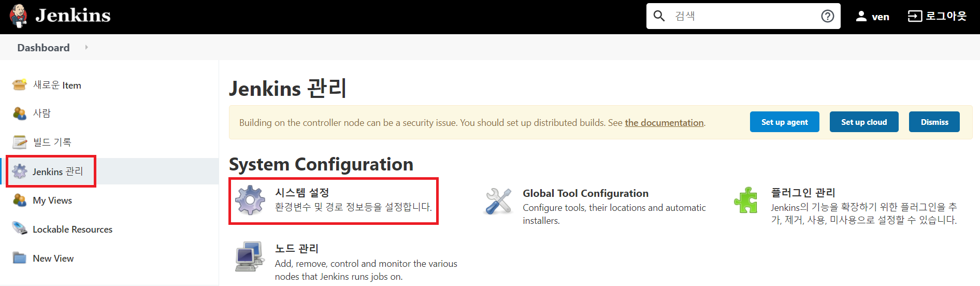Open 새로운 Item in sidebar

[57, 85]
